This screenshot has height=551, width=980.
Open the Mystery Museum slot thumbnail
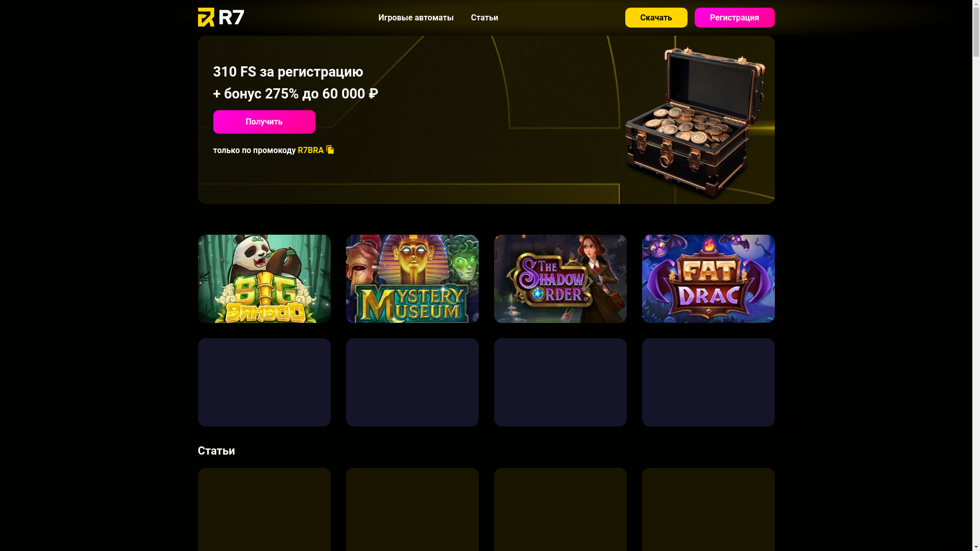[x=412, y=279]
